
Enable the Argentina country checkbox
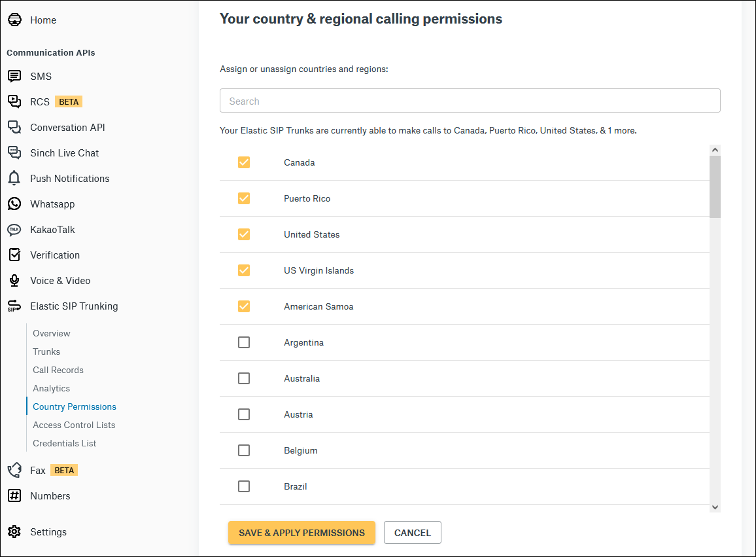(244, 342)
